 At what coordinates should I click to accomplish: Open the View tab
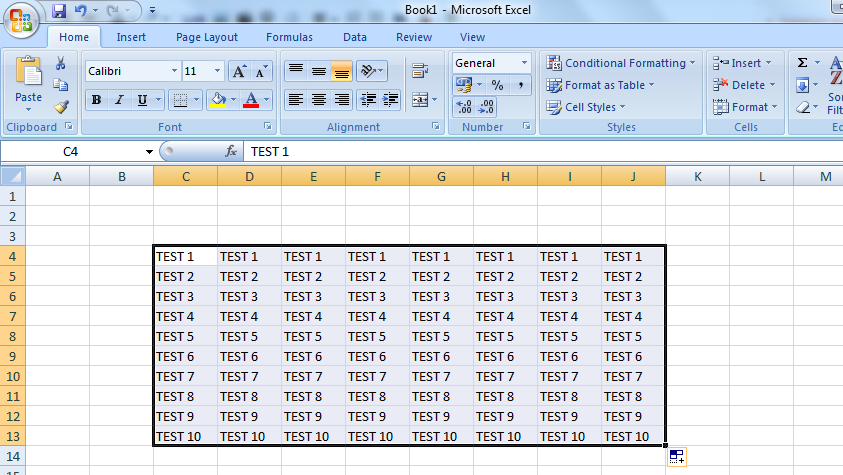coord(472,37)
